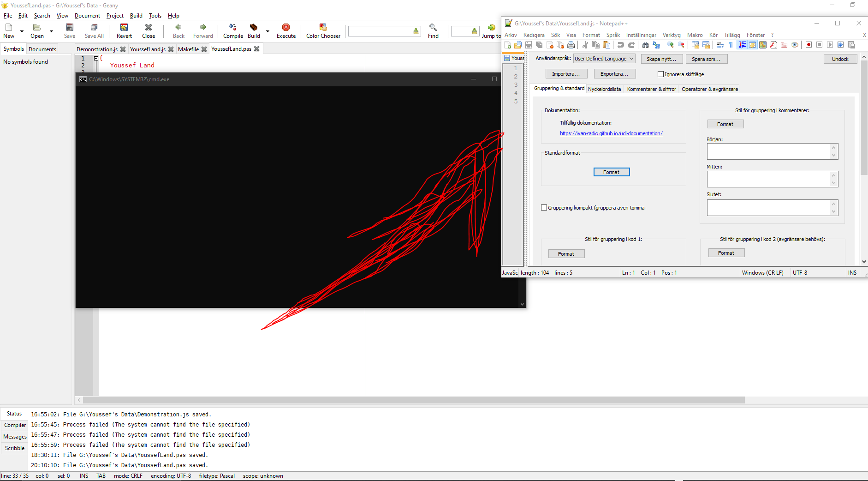Start macro recording in Notepad++

809,45
